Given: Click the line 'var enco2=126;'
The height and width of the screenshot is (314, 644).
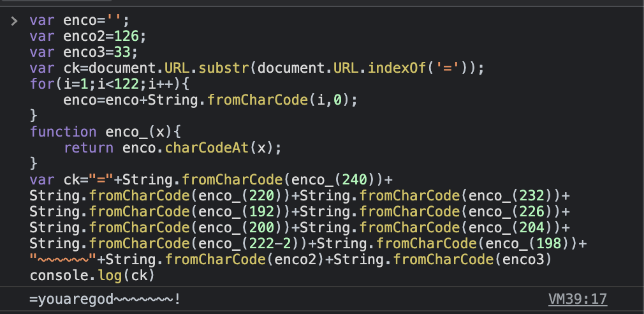Looking at the screenshot, I should (88, 36).
